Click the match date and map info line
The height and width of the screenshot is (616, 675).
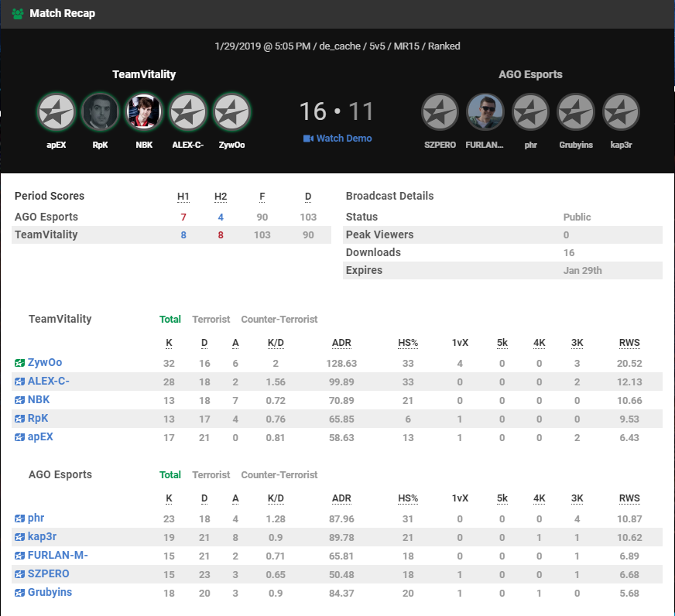tap(337, 46)
